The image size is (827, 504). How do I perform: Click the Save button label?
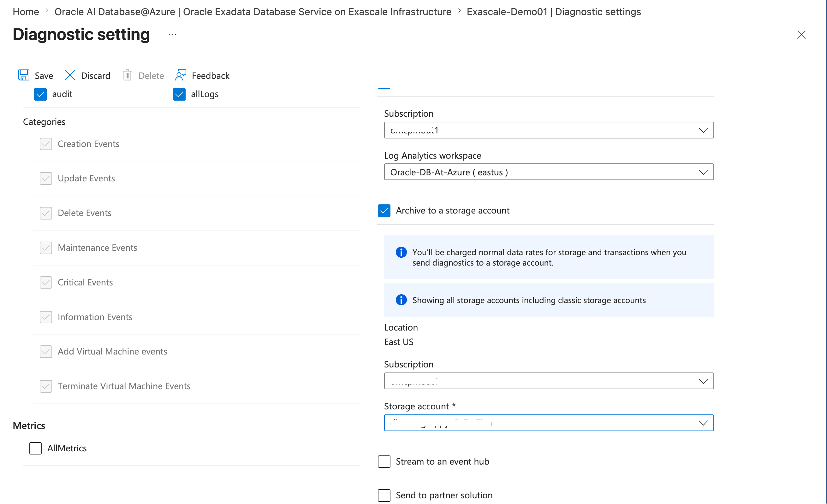click(x=44, y=76)
